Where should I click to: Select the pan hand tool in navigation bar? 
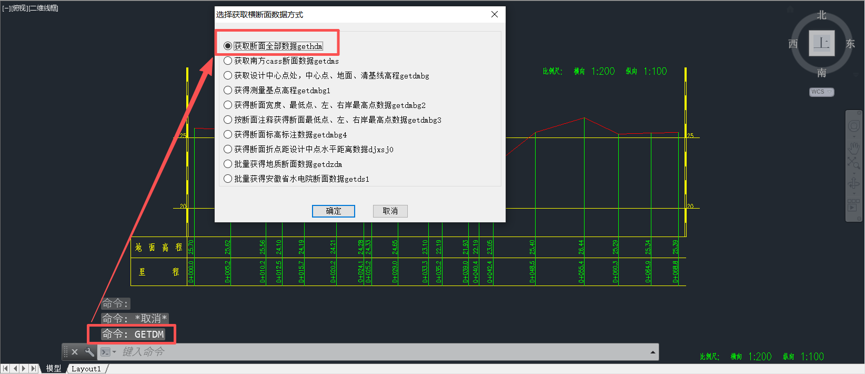pos(854,148)
